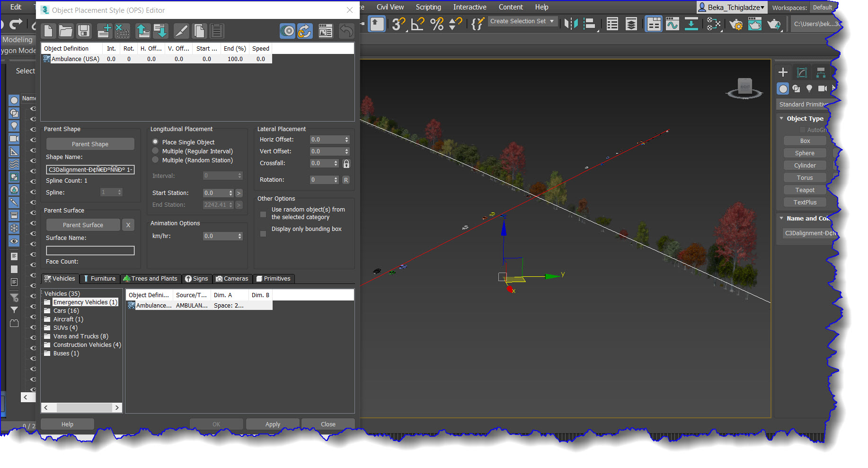The height and width of the screenshot is (468, 868).
Task: Enable 'Display only bounding box'
Action: pos(263,233)
